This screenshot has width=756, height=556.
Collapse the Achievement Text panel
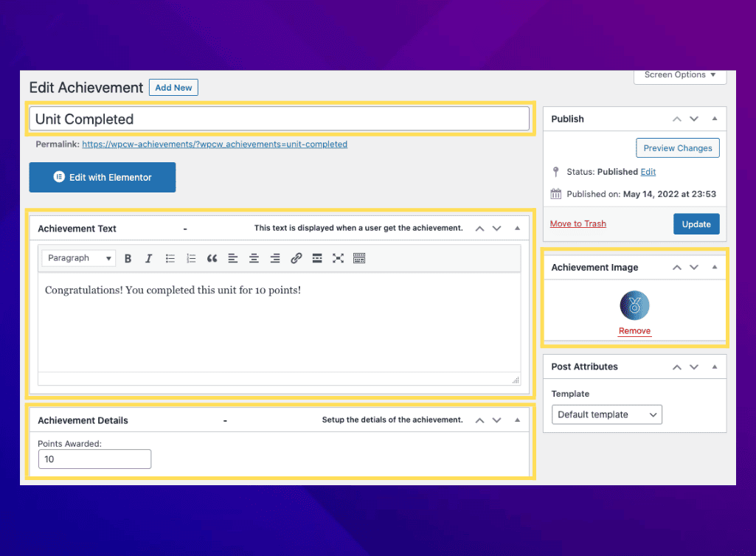point(517,228)
